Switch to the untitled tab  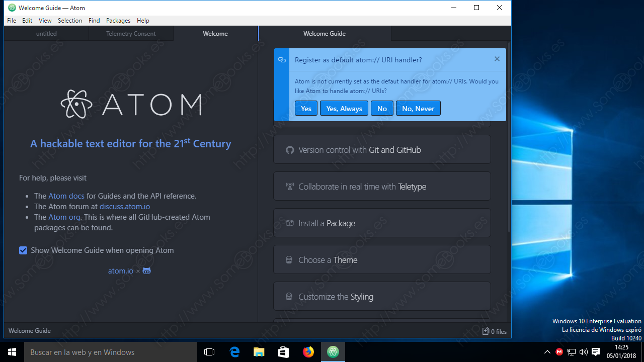(46, 34)
